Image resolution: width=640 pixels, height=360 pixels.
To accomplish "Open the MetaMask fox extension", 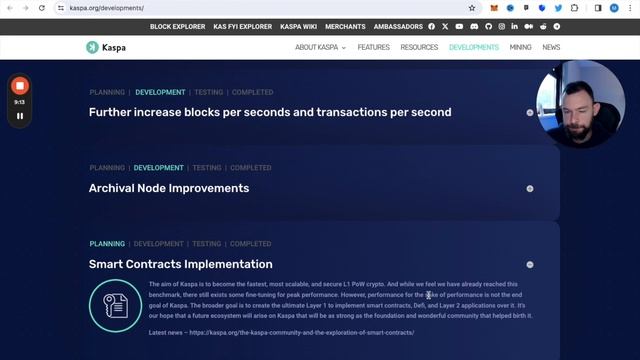I will [494, 8].
